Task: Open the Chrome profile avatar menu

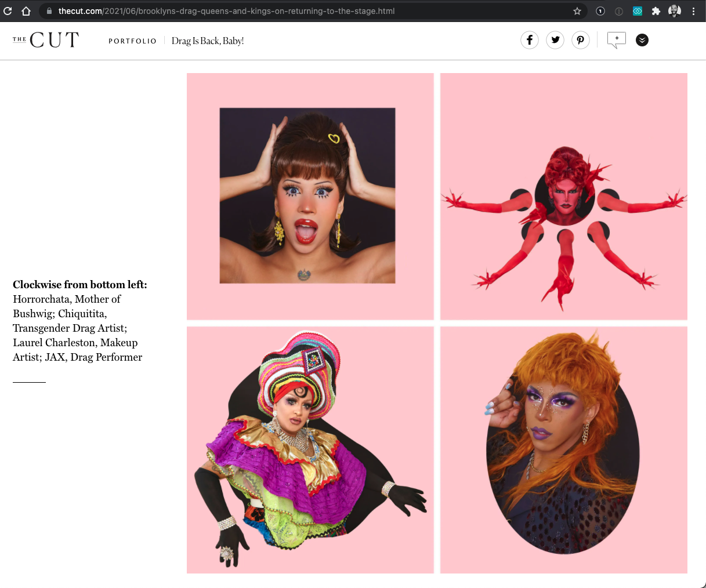Action: click(x=674, y=10)
